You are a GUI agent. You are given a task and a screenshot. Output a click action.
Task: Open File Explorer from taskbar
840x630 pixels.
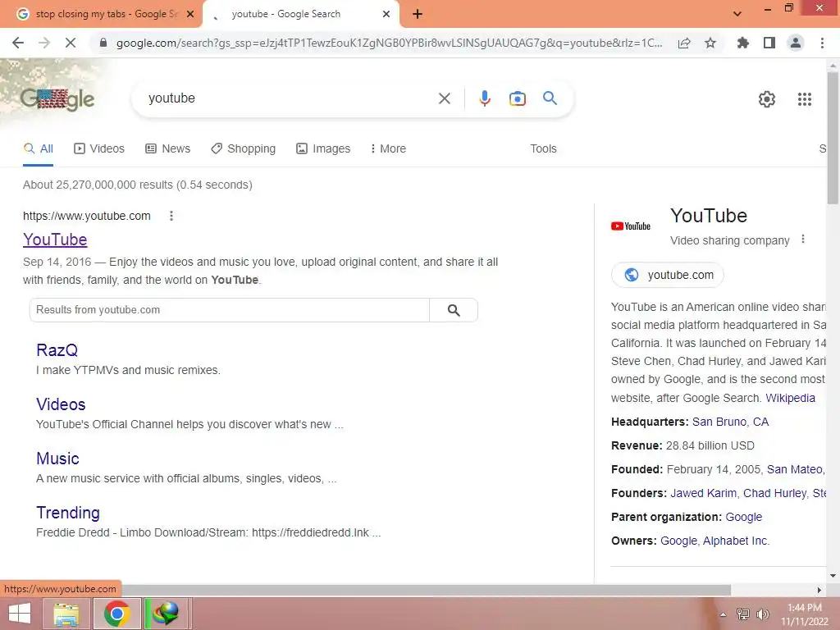pos(66,614)
